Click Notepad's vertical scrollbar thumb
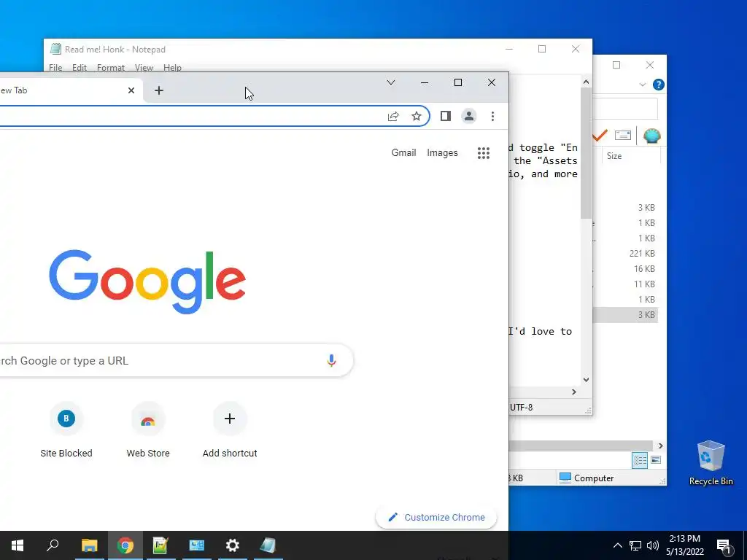Image resolution: width=747 pixels, height=560 pixels. [x=586, y=152]
